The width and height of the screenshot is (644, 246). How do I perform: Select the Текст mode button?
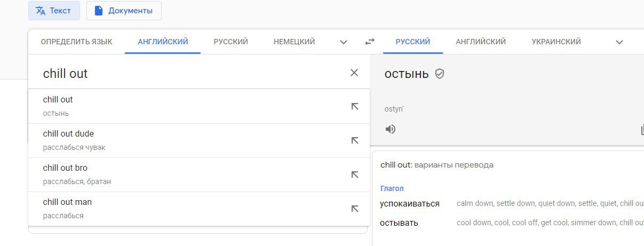pos(54,11)
